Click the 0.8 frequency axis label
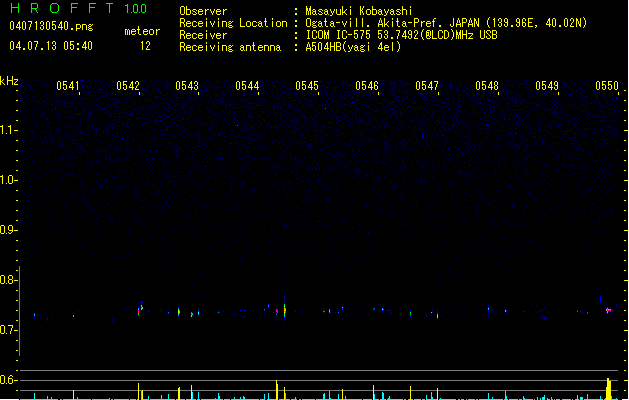 click(8, 280)
